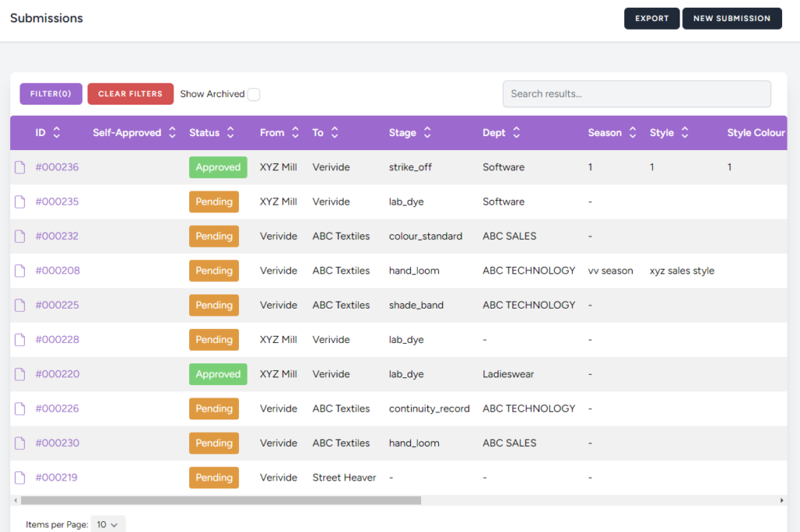The height and width of the screenshot is (532, 800).
Task: Open the Items per Page dropdown
Action: pyautogui.click(x=108, y=525)
